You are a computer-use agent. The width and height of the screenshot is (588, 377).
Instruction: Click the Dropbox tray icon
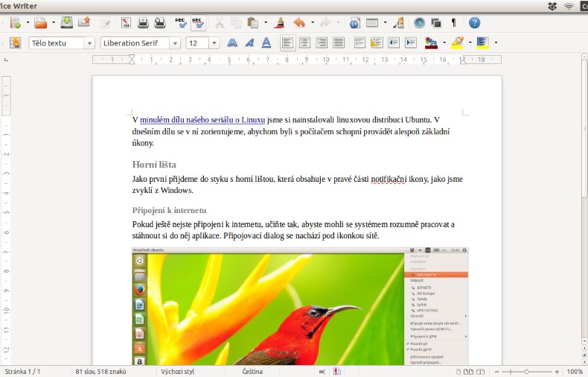pos(552,6)
